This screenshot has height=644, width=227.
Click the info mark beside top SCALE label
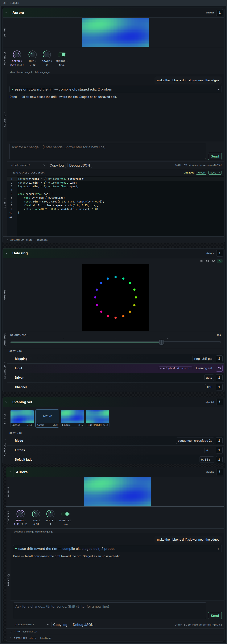tap(51, 61)
